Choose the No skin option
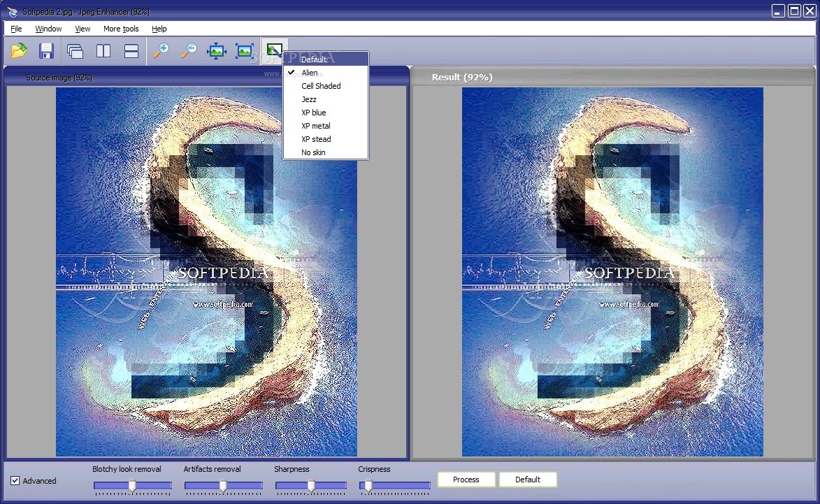Image resolution: width=820 pixels, height=504 pixels. tap(326, 152)
